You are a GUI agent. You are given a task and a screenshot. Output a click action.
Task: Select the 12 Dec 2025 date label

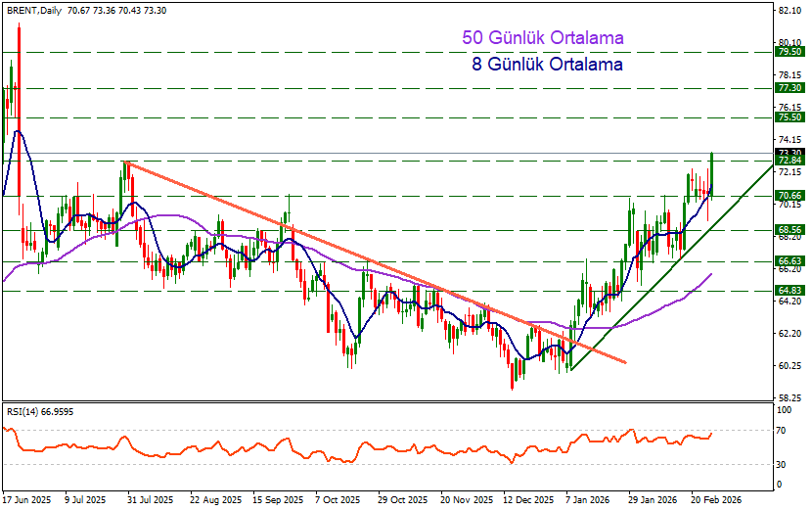click(x=529, y=498)
